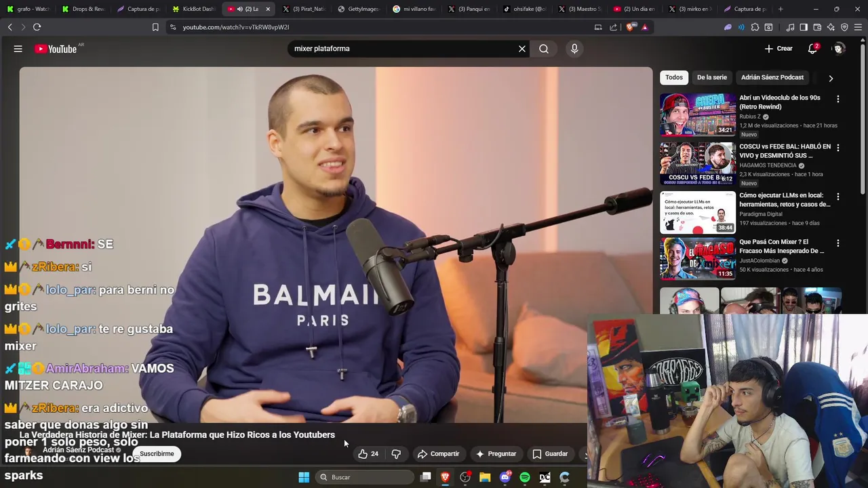
Task: Select the 'De la serie' filter chip
Action: click(x=711, y=77)
